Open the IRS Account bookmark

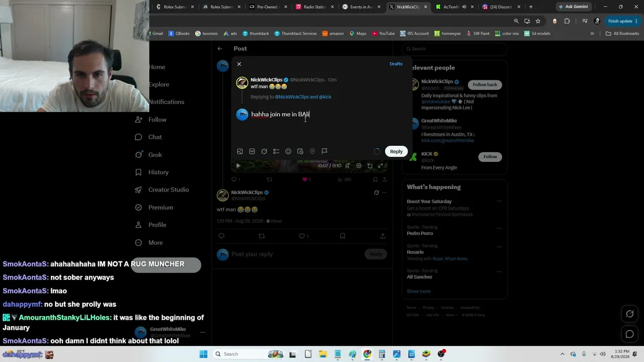point(415,34)
